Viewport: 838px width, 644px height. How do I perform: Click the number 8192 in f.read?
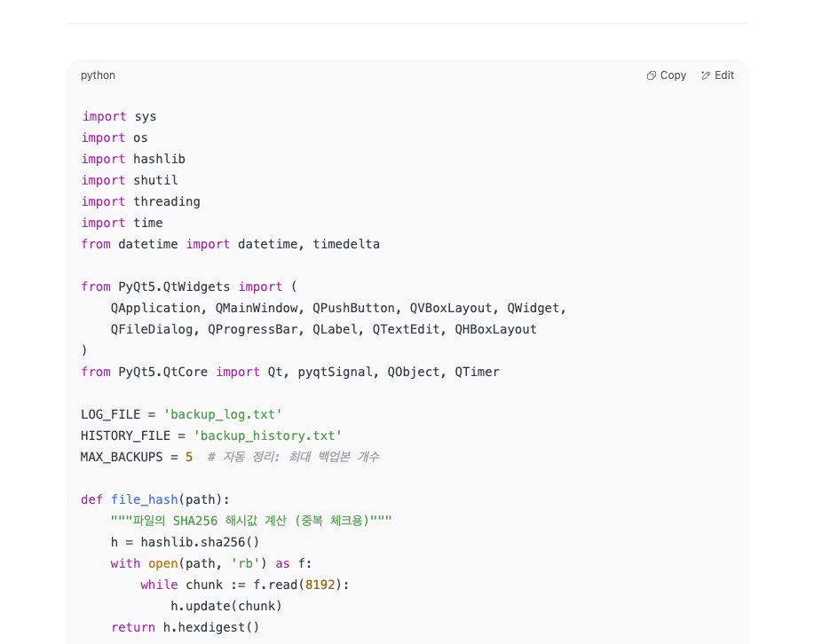[x=320, y=585]
